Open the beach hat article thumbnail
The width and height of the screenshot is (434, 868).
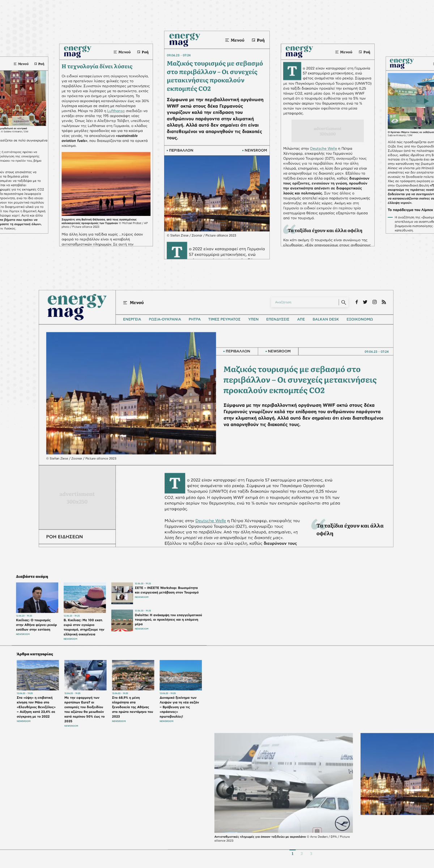pyautogui.click(x=85, y=597)
